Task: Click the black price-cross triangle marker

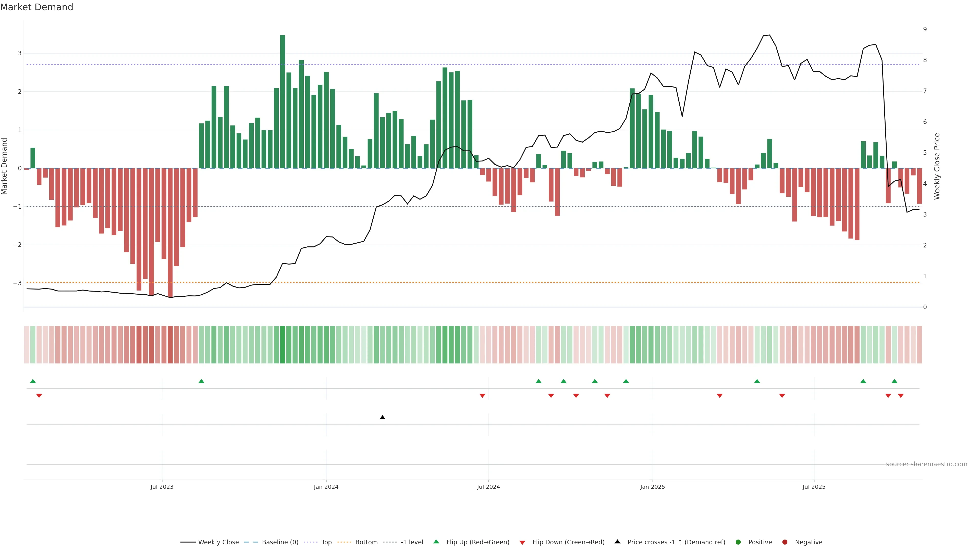Action: click(382, 418)
